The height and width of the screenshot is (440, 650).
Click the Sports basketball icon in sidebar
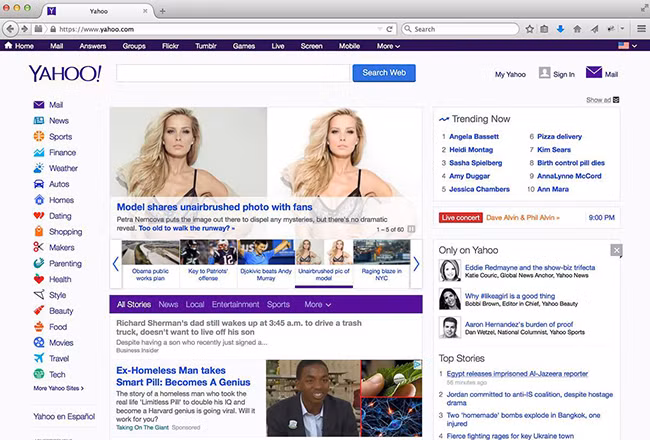tap(39, 137)
